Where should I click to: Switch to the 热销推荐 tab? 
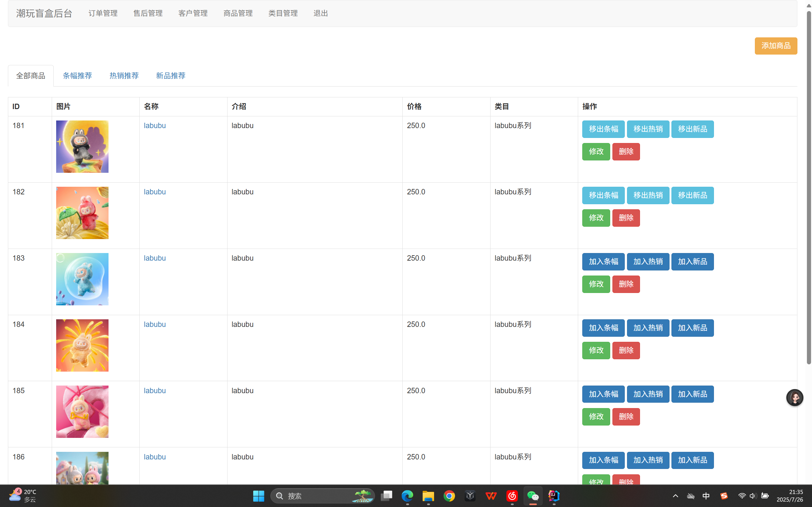tap(124, 76)
